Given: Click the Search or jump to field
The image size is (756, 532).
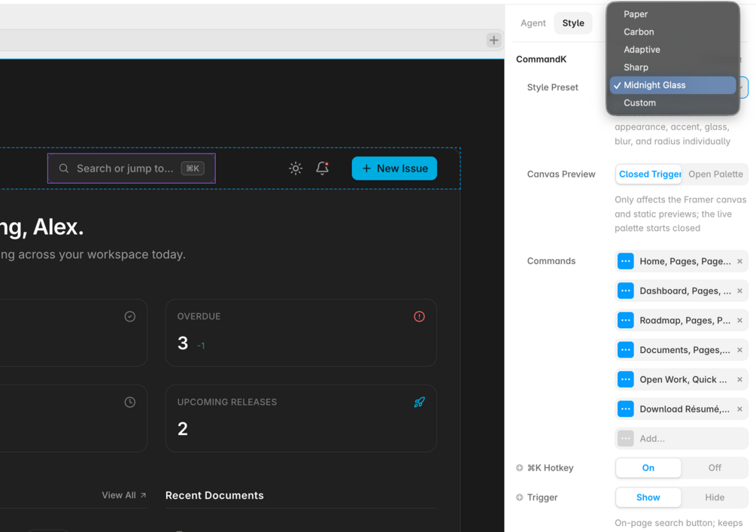Looking at the screenshot, I should [x=132, y=169].
